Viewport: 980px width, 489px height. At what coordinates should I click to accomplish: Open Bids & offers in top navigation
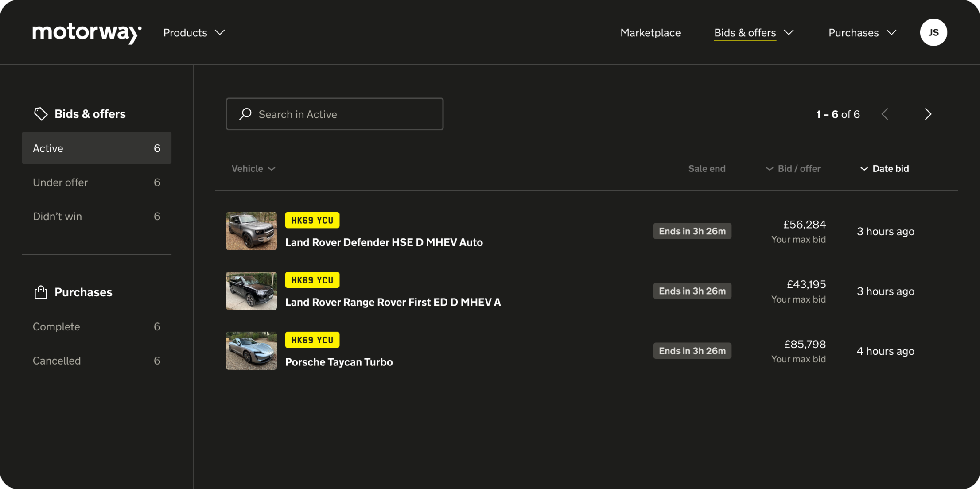(745, 33)
